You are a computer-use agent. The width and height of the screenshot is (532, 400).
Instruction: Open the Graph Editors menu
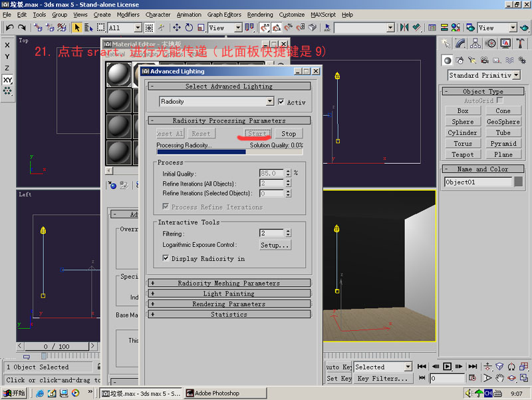[x=224, y=15]
